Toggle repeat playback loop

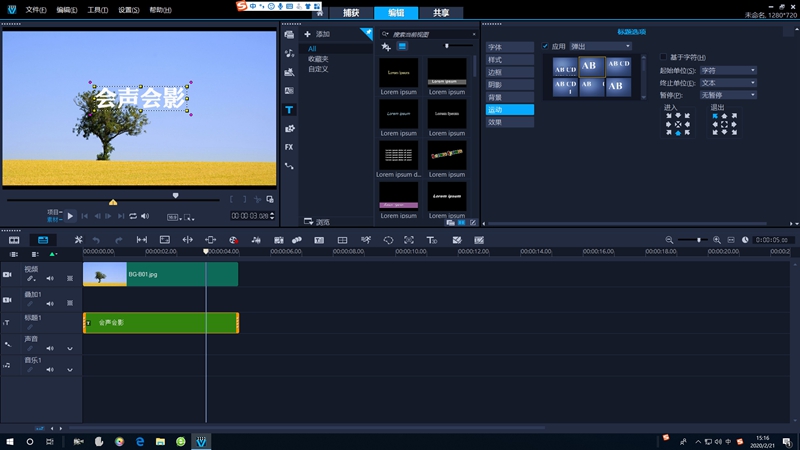point(133,216)
